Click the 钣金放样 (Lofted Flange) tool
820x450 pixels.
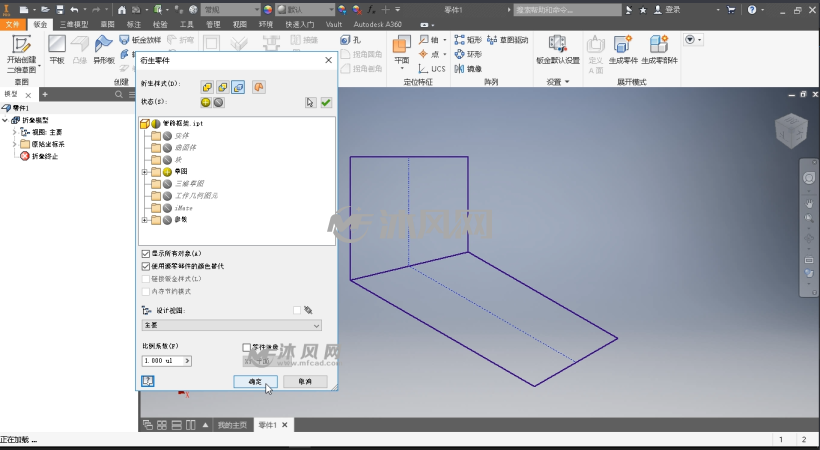pyautogui.click(x=140, y=40)
